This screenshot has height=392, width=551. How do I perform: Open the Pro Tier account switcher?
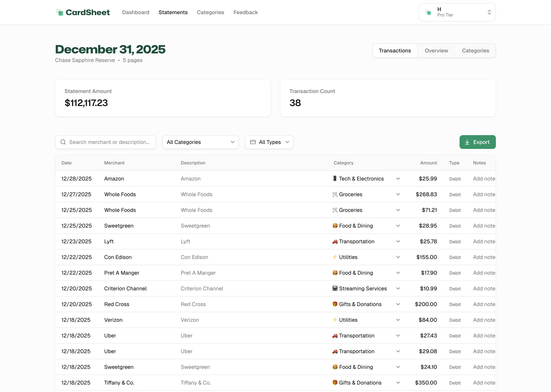coord(457,12)
